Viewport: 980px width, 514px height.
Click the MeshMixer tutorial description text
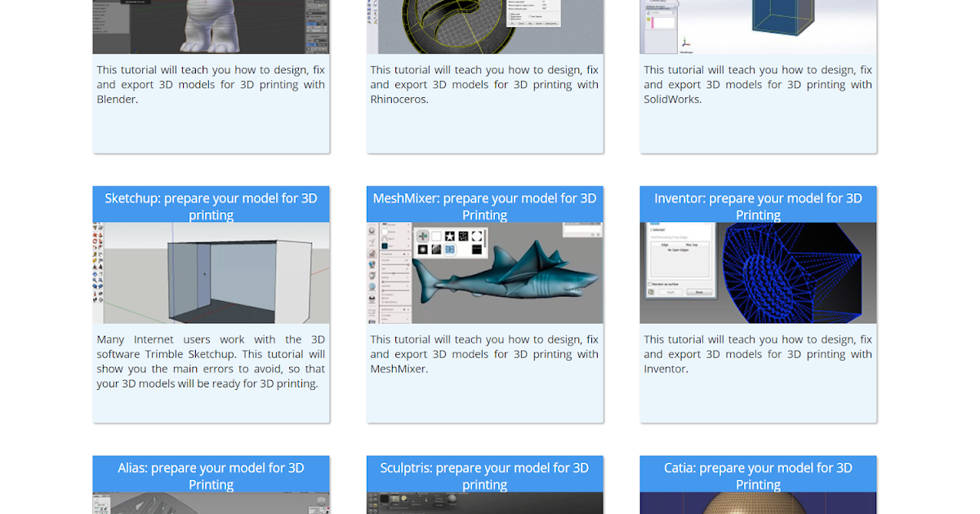click(484, 354)
